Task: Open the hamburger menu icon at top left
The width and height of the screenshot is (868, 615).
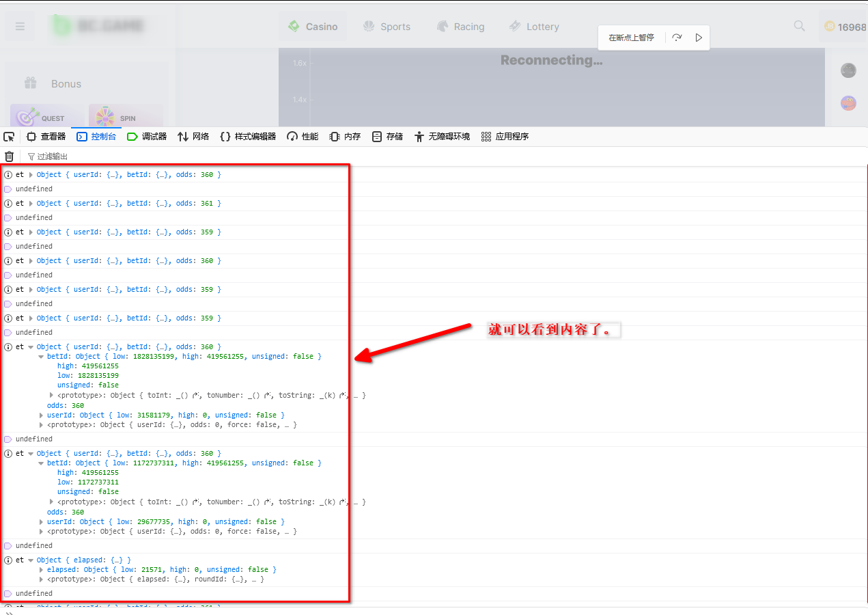Action: (20, 27)
